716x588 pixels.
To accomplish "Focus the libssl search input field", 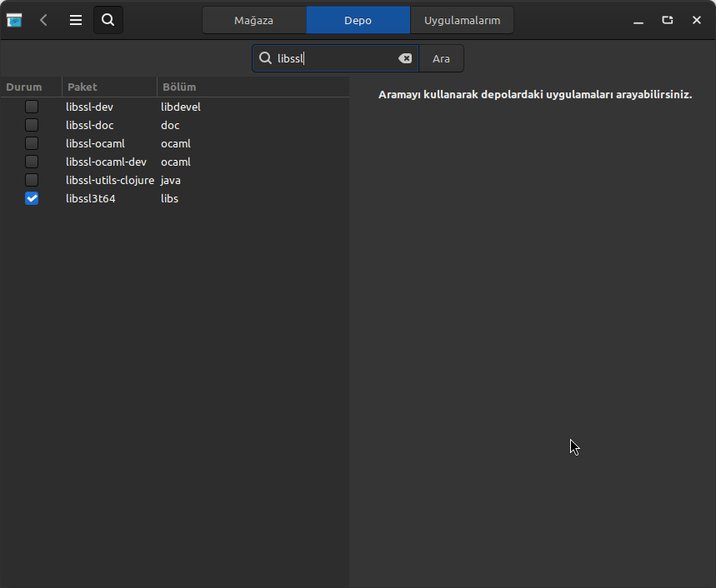I will pyautogui.click(x=333, y=58).
